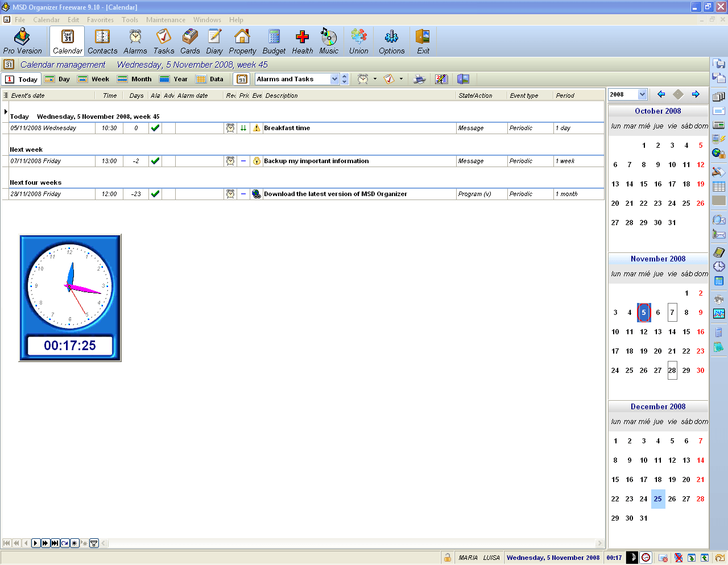Open the Union module
Screen dimensions: 728x565
359,41
